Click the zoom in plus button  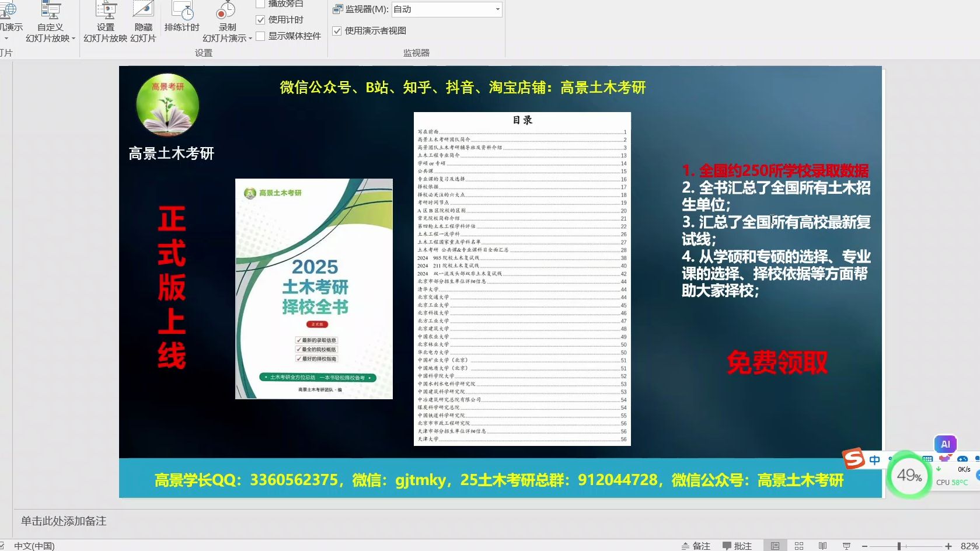tap(948, 546)
